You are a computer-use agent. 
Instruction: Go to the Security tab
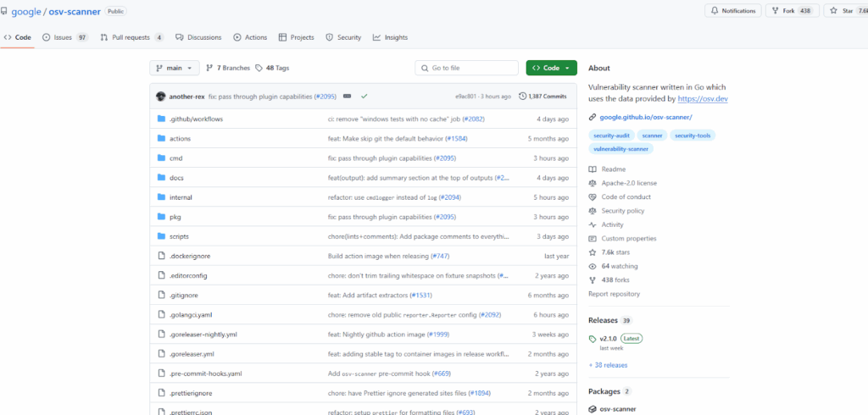[x=343, y=37]
